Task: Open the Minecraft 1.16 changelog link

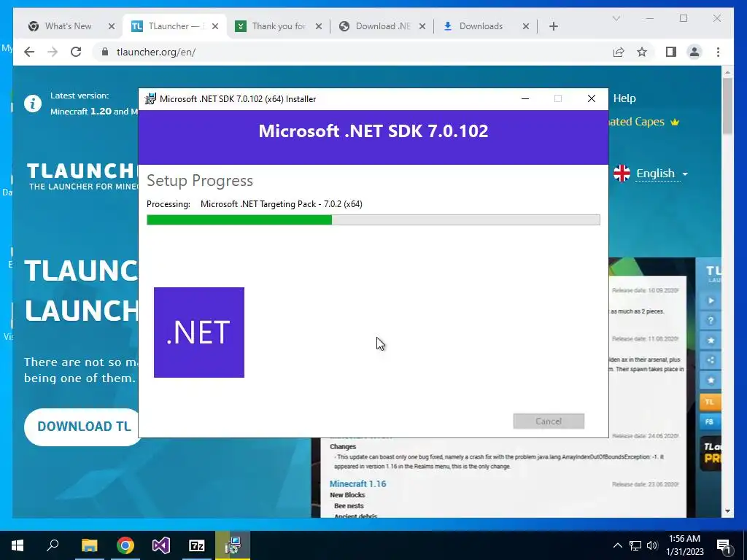Action: [x=357, y=484]
